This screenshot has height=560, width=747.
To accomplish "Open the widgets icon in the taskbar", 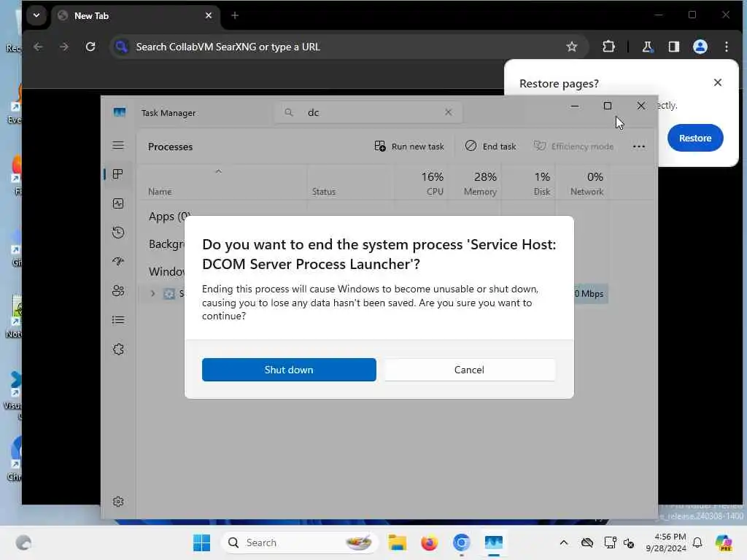I will 23,542.
